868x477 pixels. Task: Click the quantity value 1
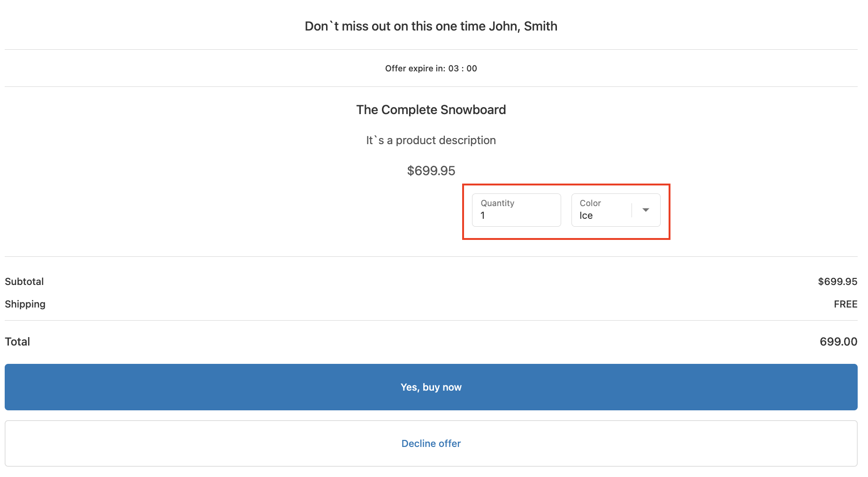pyautogui.click(x=483, y=215)
